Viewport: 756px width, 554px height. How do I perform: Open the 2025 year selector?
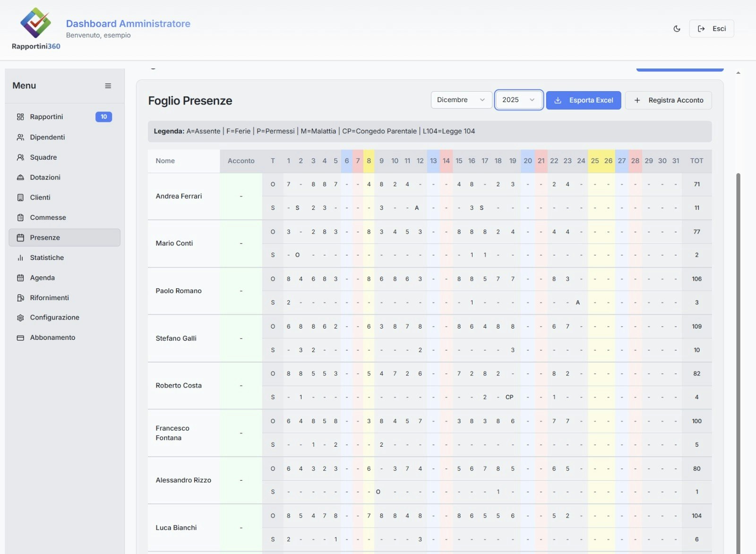(x=518, y=100)
